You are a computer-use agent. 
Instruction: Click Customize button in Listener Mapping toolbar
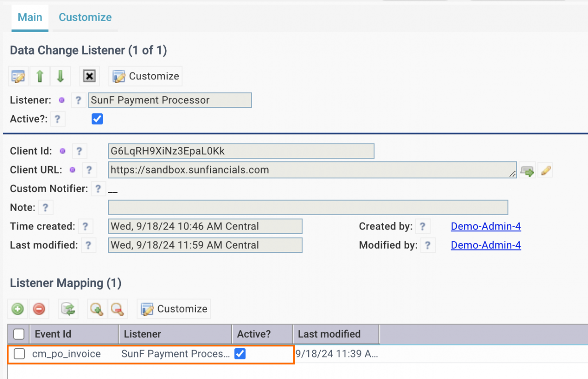point(174,309)
